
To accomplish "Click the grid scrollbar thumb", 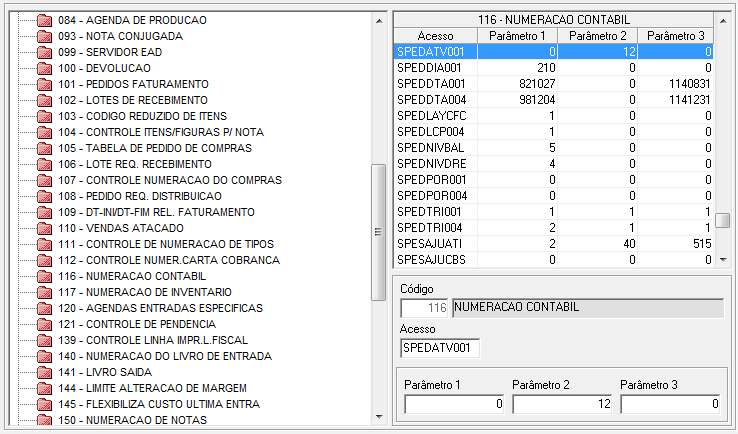I will pyautogui.click(x=722, y=220).
